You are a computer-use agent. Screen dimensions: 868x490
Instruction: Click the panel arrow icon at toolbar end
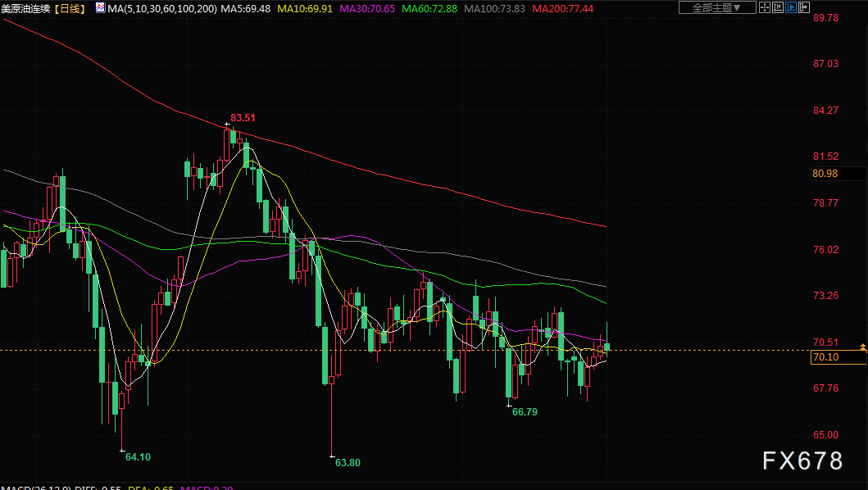tap(804, 7)
